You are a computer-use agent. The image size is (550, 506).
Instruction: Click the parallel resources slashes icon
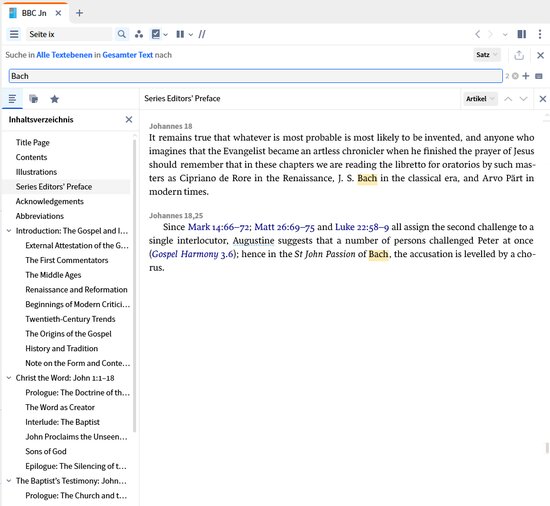[202, 34]
